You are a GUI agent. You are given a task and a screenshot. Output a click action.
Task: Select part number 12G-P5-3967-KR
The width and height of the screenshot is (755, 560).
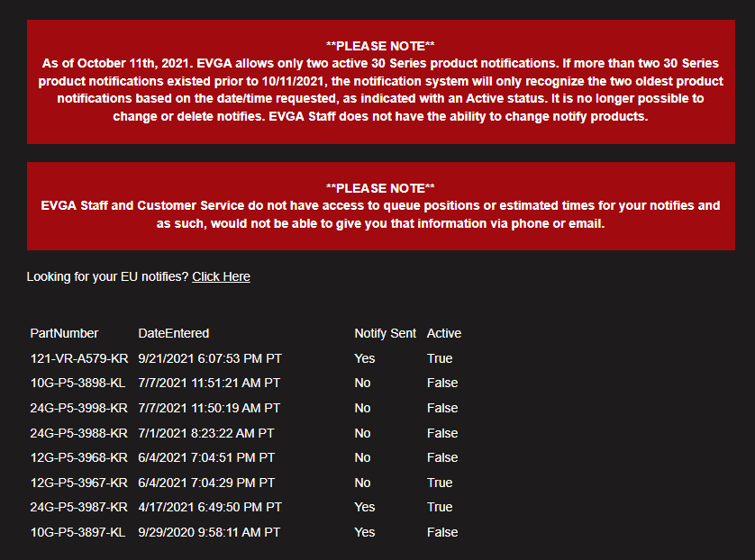click(78, 483)
